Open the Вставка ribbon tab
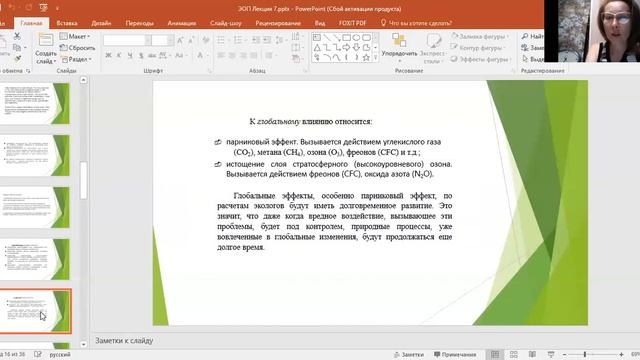The image size is (640, 360). coord(67,23)
